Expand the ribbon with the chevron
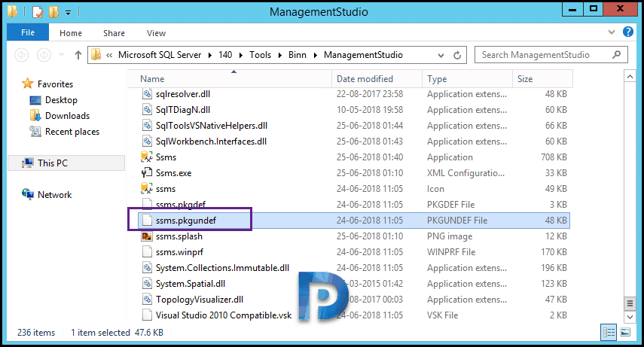The height and width of the screenshot is (347, 644). [x=612, y=32]
